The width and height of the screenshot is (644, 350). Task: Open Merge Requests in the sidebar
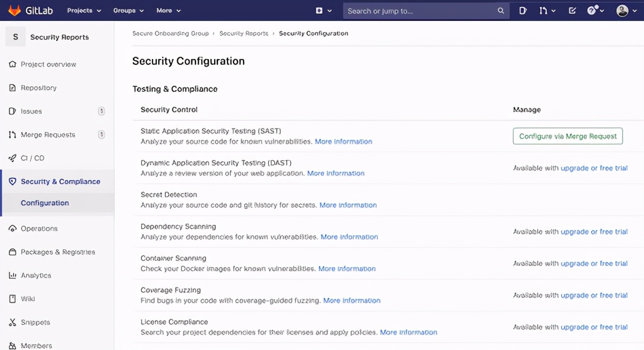click(48, 135)
